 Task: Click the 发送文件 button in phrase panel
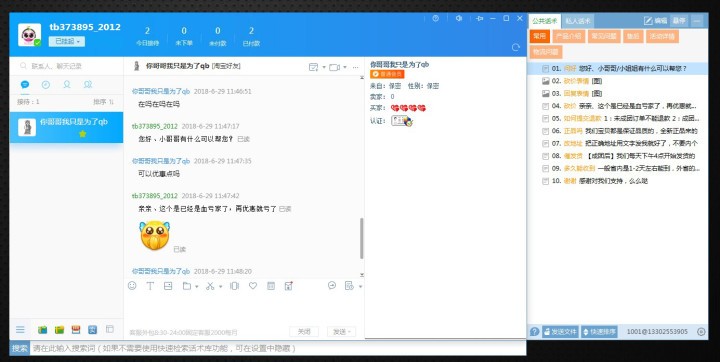pyautogui.click(x=560, y=332)
